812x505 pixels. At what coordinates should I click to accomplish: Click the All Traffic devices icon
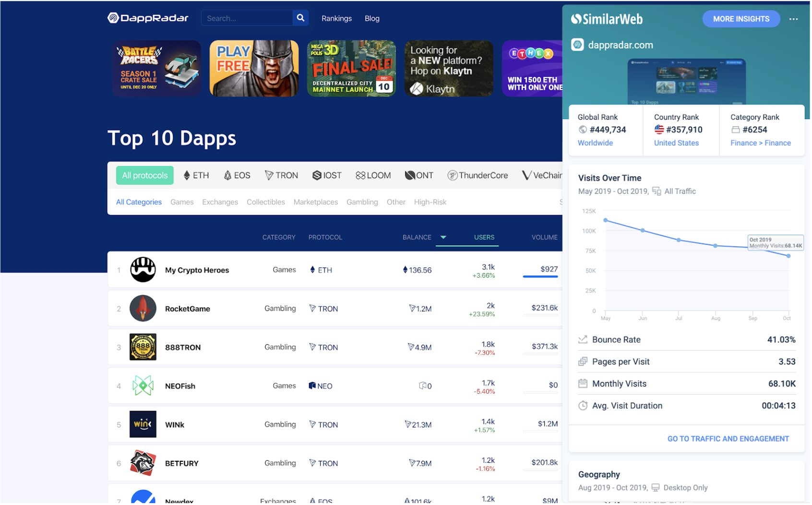pos(657,191)
